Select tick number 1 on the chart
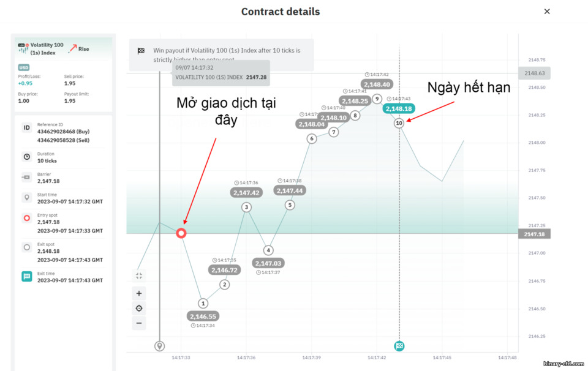This screenshot has width=588, height=371. click(203, 303)
